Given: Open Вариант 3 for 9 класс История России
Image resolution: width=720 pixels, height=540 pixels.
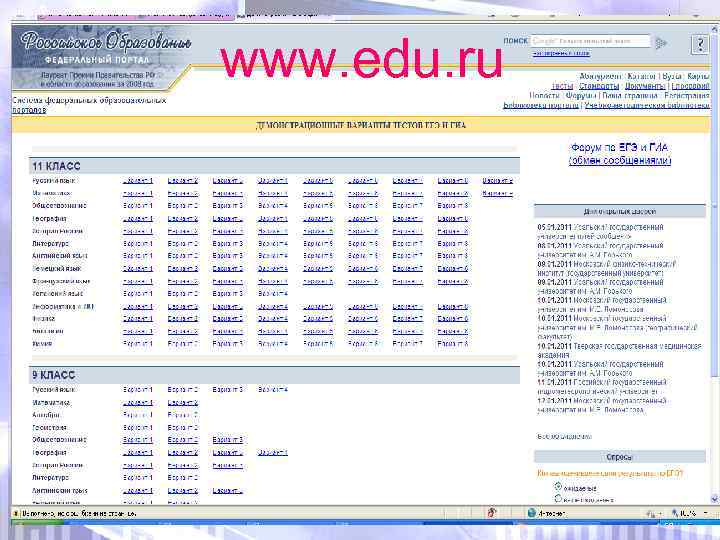Looking at the screenshot, I should coord(228,465).
